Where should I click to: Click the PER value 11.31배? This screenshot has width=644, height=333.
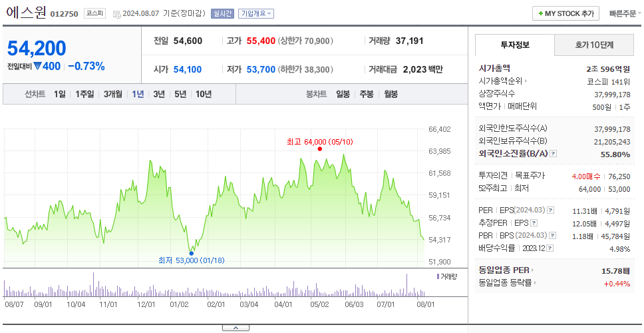point(584,211)
